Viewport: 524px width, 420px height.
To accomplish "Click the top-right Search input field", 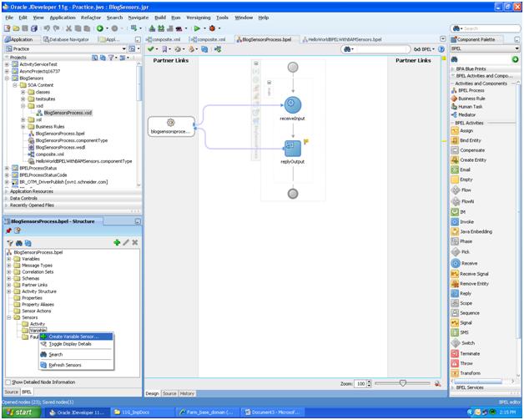I will (491, 28).
